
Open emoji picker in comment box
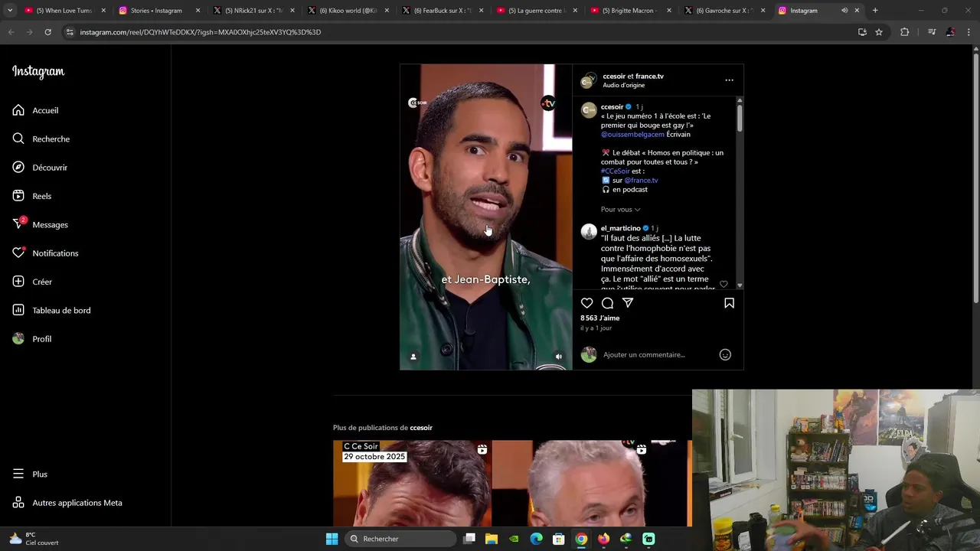pos(725,354)
